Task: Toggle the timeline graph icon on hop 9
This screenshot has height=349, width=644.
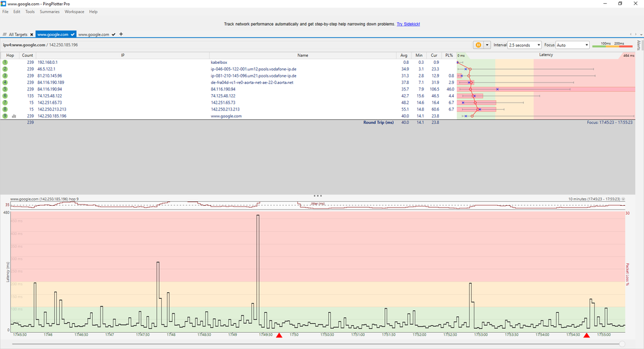Action: [14, 116]
